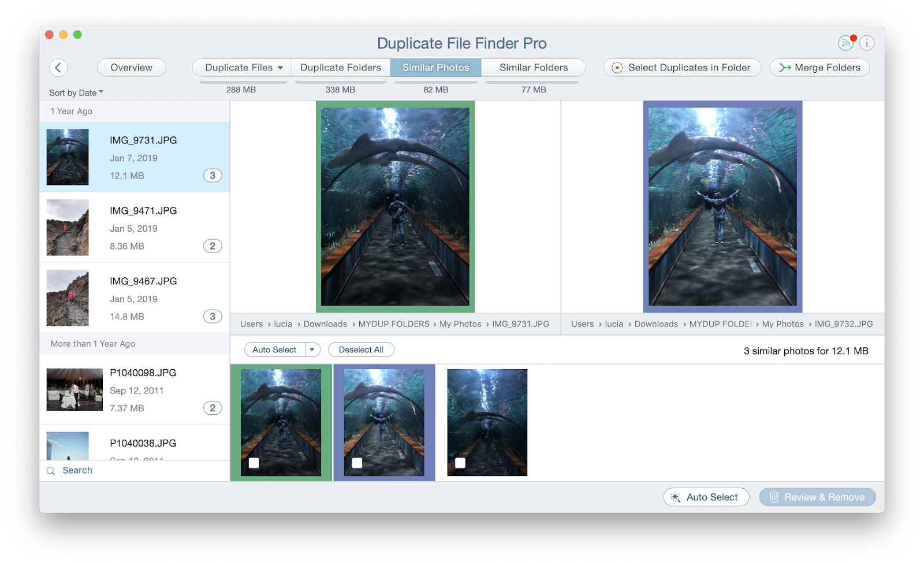Click the file name IMG_9467.JPG
This screenshot has width=924, height=565.
143,281
